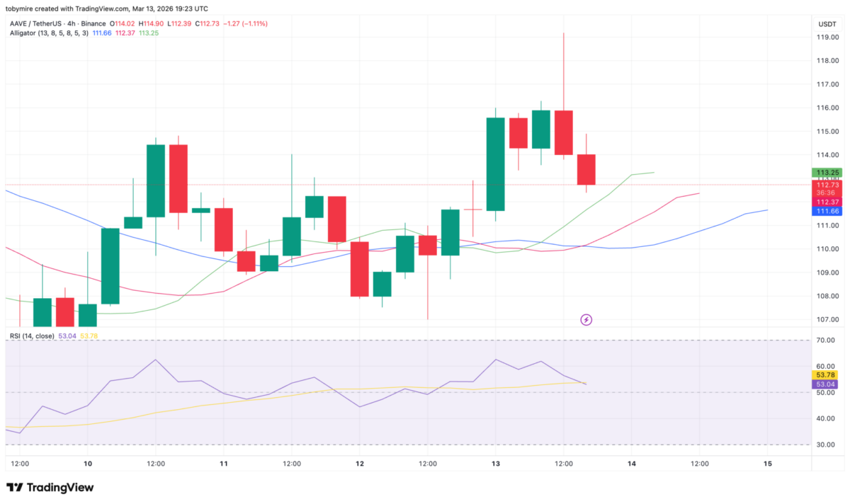
Task: Click the 119.00 level on price scale
Action: (828, 37)
